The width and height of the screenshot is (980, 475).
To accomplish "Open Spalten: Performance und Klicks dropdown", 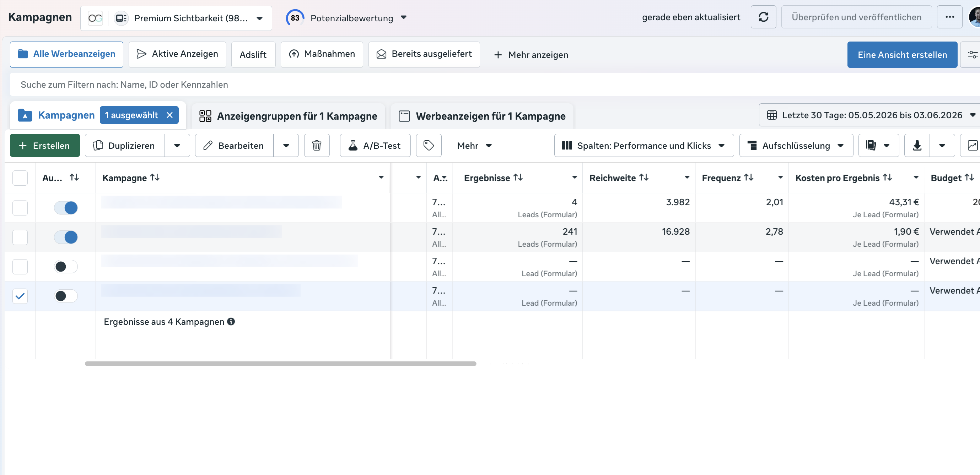I will tap(644, 146).
